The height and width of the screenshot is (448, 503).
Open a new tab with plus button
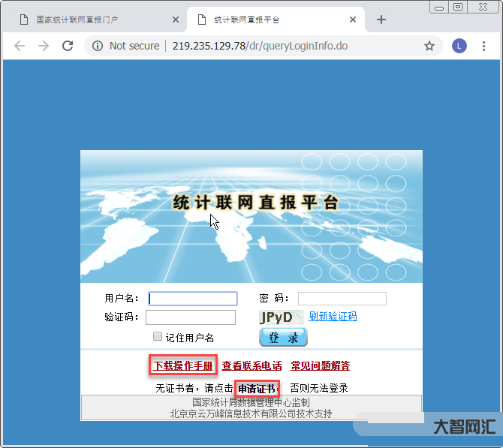[x=381, y=20]
